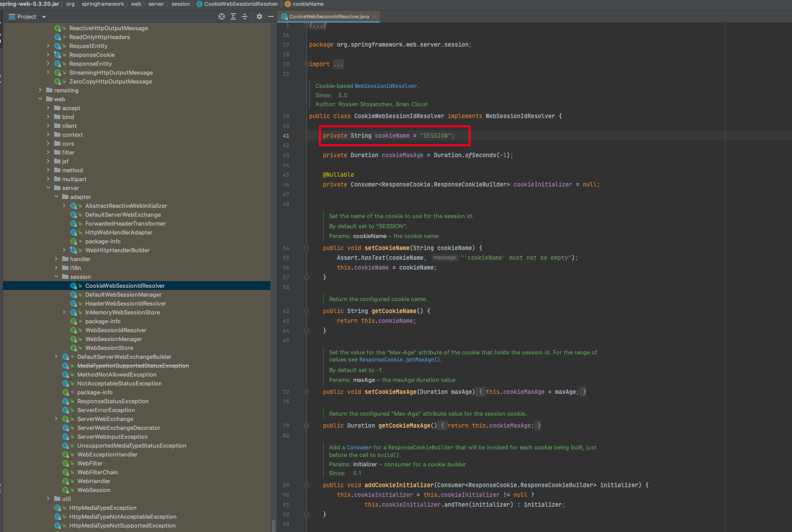Click the cors folder icon
The height and width of the screenshot is (532, 792).
click(x=57, y=143)
